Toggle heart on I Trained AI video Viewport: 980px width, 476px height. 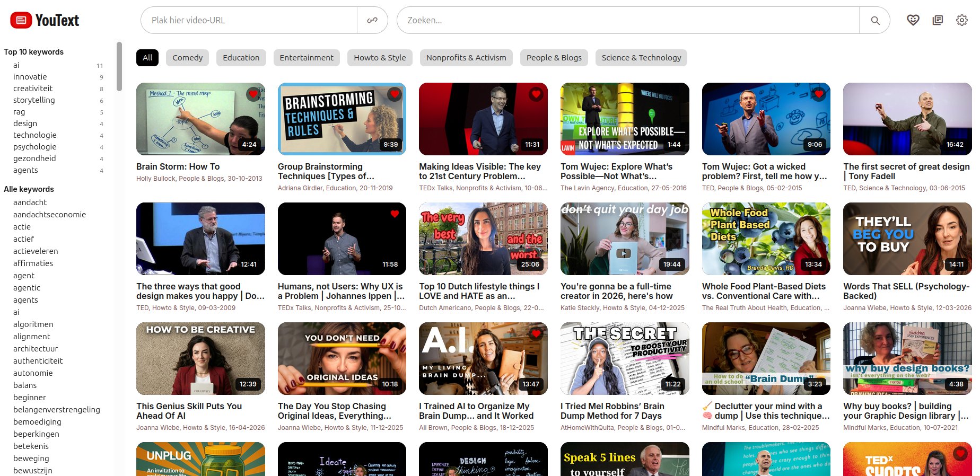(x=536, y=334)
